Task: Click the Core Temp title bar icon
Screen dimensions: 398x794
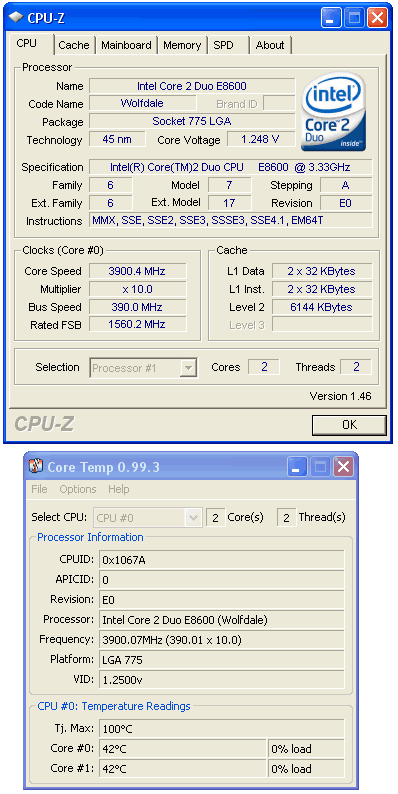Action: coord(35,466)
